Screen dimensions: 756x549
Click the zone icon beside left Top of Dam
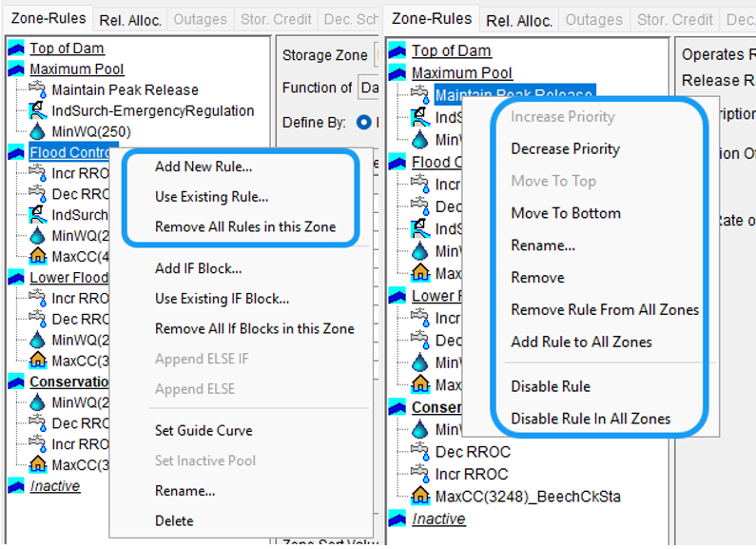[16, 49]
